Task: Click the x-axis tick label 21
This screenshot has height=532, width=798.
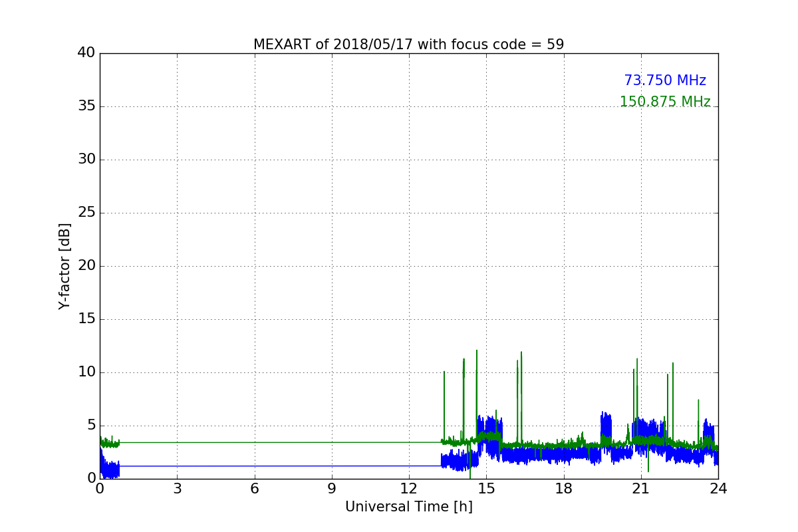Action: pos(641,489)
